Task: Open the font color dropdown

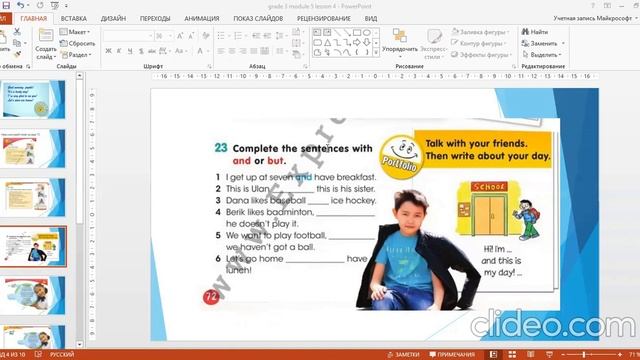Action: click(x=208, y=51)
